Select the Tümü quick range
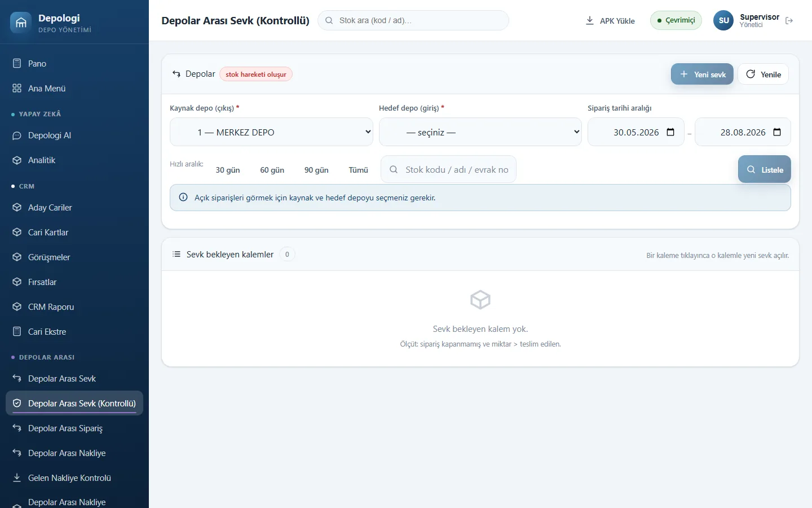 359,170
